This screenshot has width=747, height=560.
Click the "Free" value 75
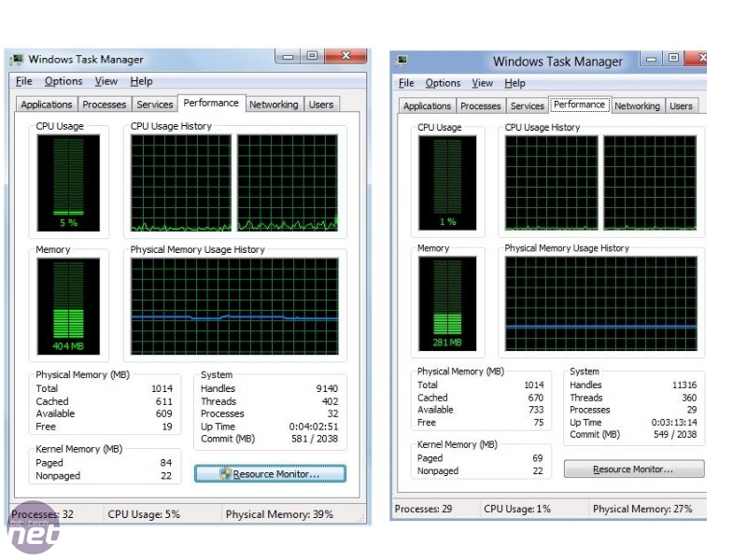pyautogui.click(x=539, y=423)
